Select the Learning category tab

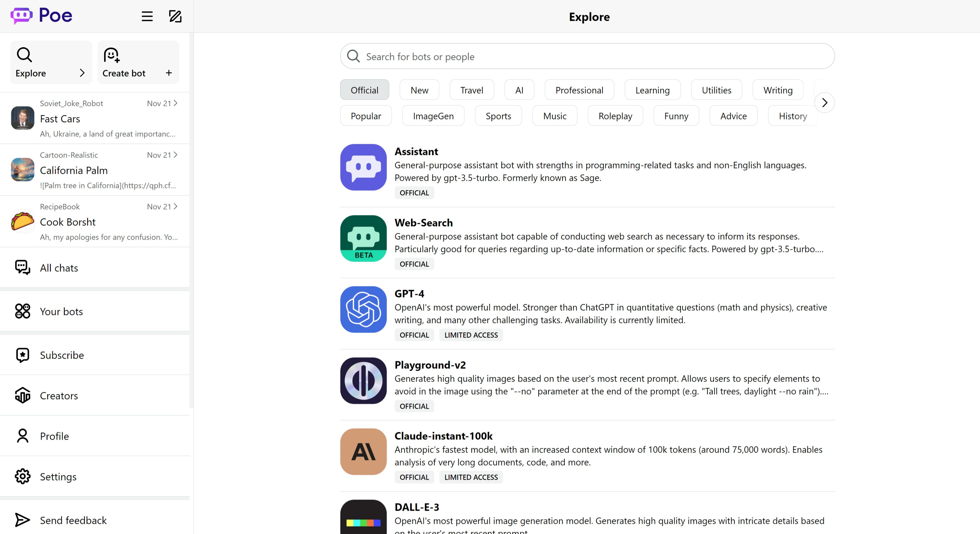click(652, 90)
